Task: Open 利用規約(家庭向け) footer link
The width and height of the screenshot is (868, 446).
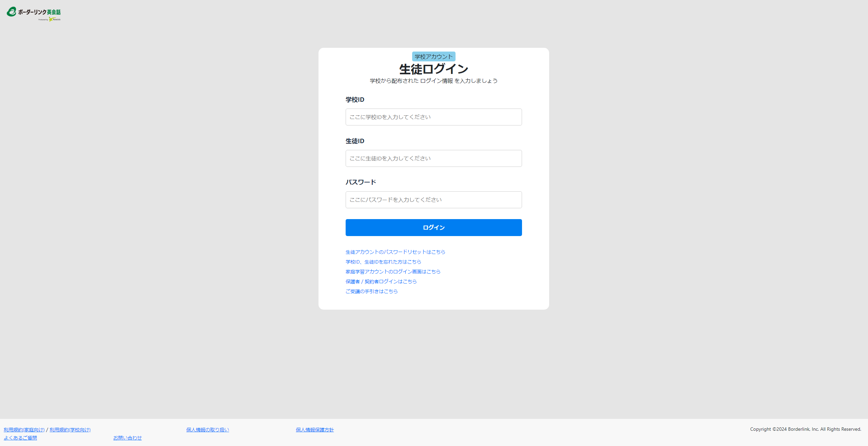Action: tap(24, 430)
